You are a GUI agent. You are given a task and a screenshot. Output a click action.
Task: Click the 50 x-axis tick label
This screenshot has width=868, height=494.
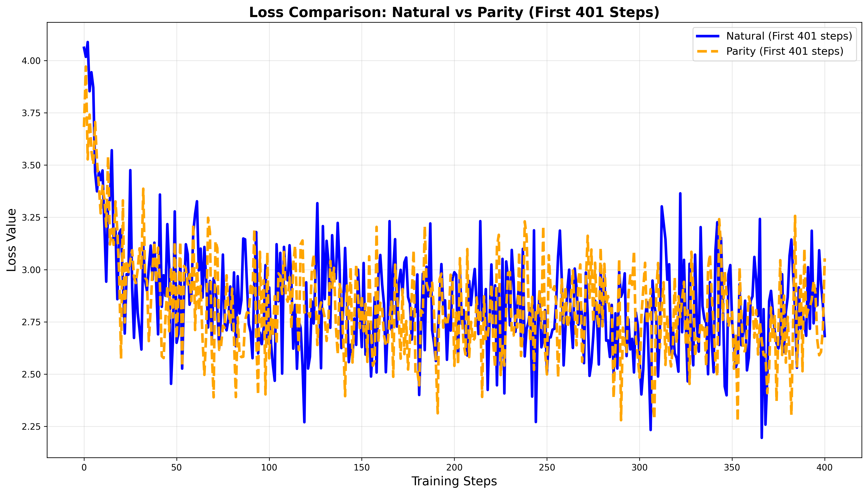click(x=176, y=468)
